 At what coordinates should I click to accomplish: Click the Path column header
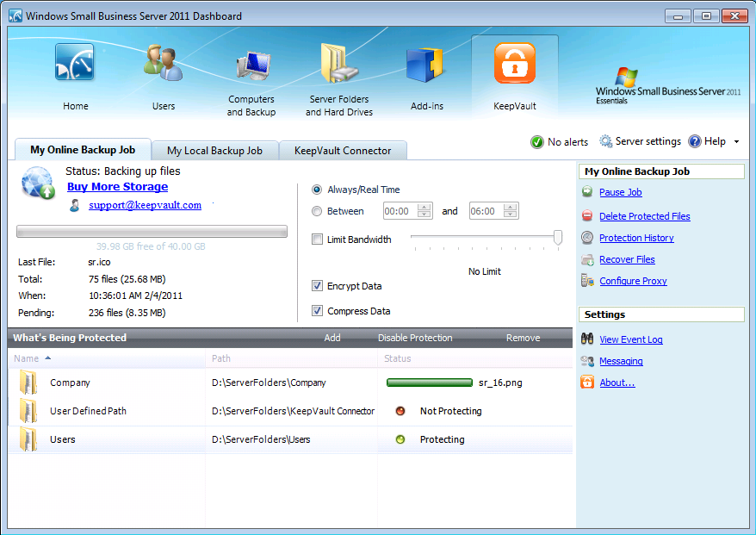292,358
